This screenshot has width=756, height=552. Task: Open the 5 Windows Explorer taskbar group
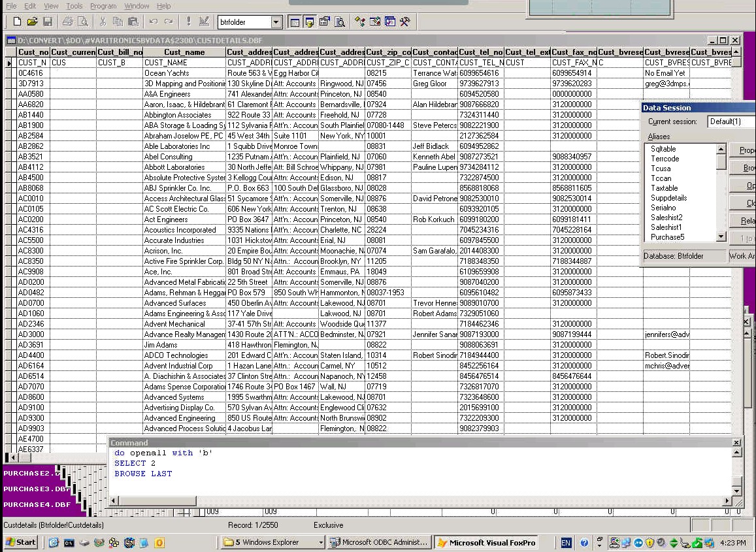pos(273,542)
